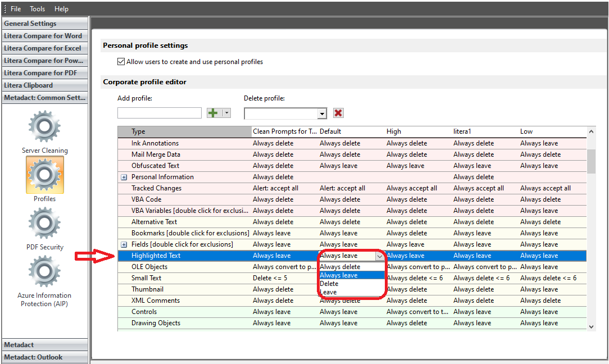Open the Server Cleaning settings icon
The image size is (609, 364).
[44, 128]
